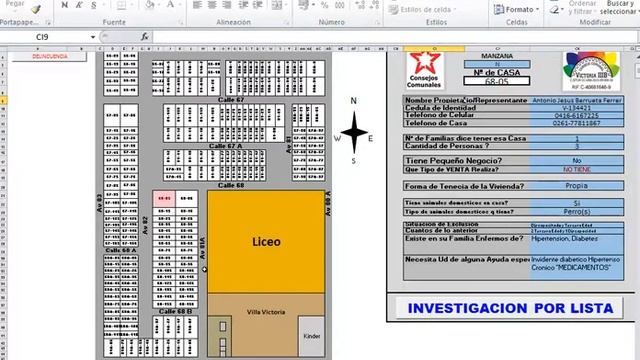Click Merge and center cells icon
Viewport: 640px width, 360px height.
click(x=276, y=5)
